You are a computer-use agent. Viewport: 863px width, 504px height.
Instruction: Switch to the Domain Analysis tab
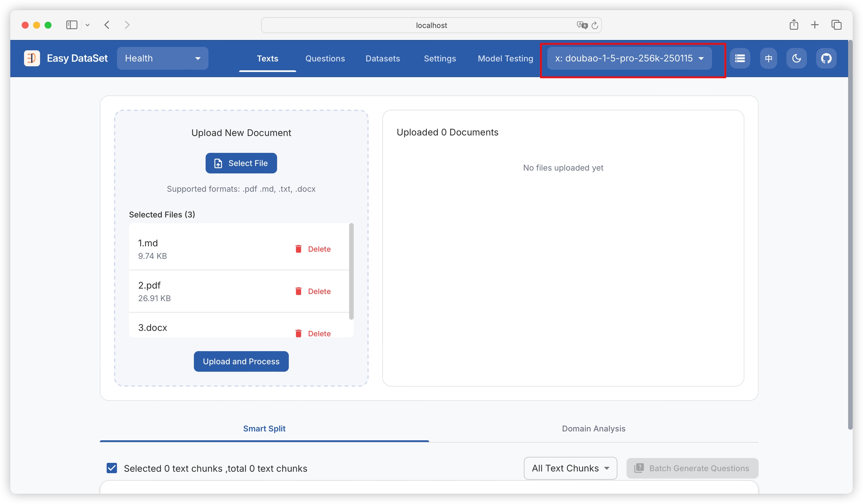click(593, 428)
